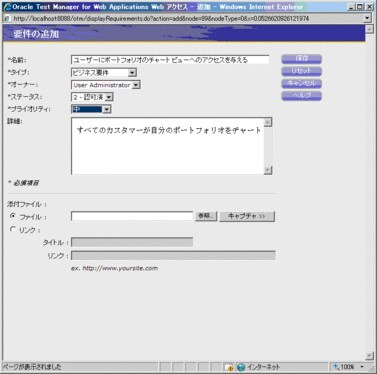Click the 詳細 scrollbar down arrow

pos(268,170)
